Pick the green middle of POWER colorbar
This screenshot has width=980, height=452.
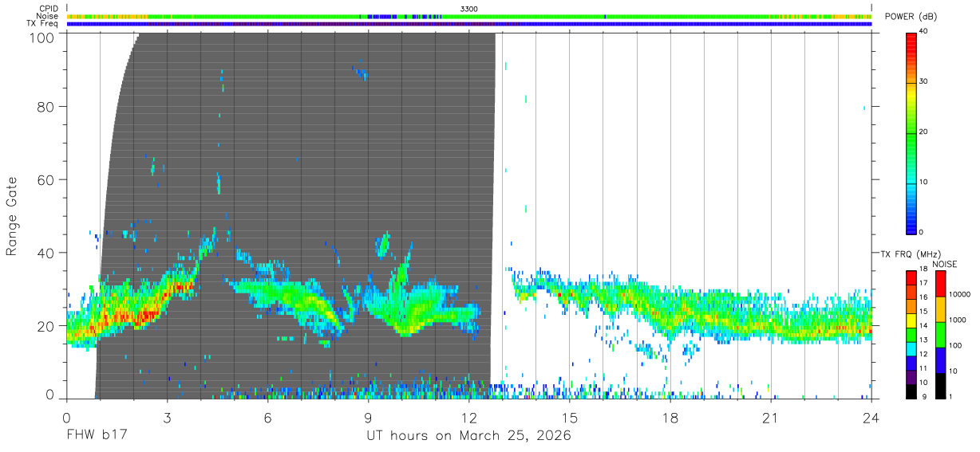[x=911, y=133]
